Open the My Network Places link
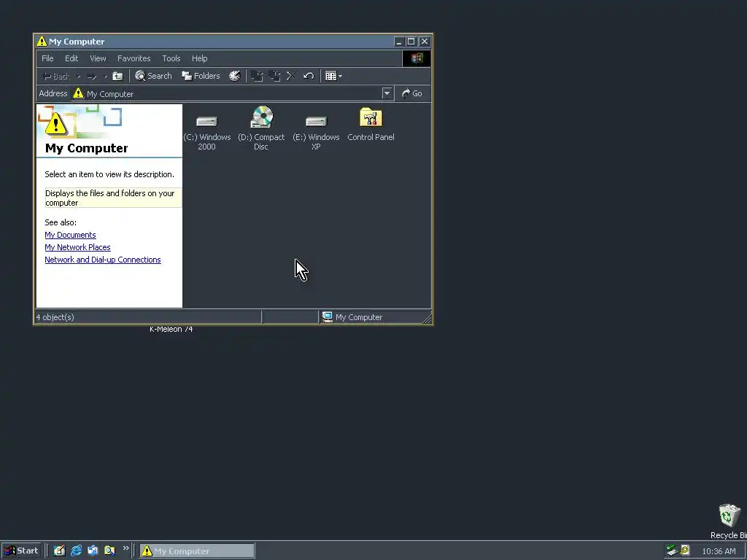The height and width of the screenshot is (560, 747). (77, 247)
